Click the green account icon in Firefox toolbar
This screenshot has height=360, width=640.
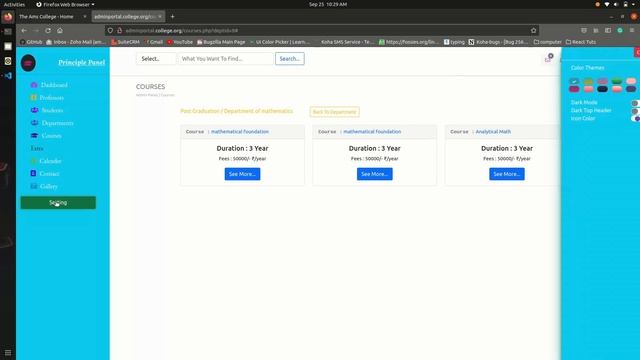tap(620, 31)
